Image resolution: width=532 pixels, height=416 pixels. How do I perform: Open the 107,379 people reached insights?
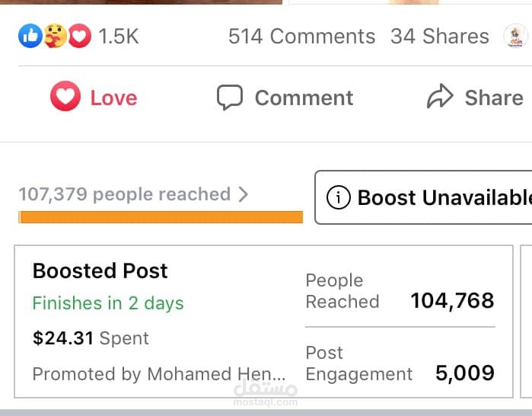[x=124, y=194]
